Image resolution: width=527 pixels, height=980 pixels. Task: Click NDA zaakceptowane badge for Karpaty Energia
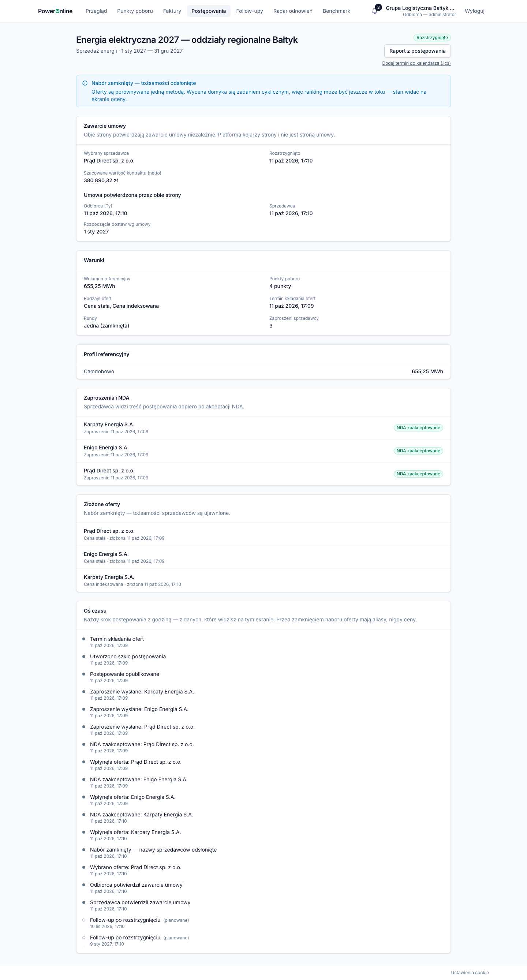tap(418, 428)
